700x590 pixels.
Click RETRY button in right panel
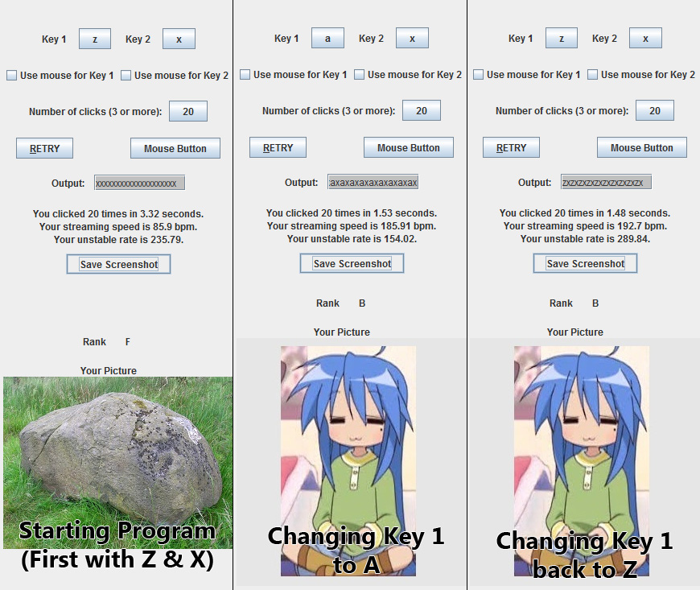click(x=511, y=147)
